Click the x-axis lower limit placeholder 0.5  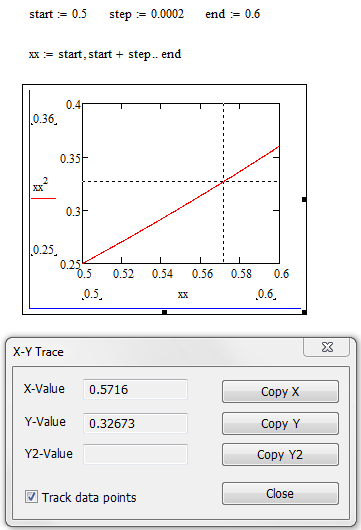[92, 294]
